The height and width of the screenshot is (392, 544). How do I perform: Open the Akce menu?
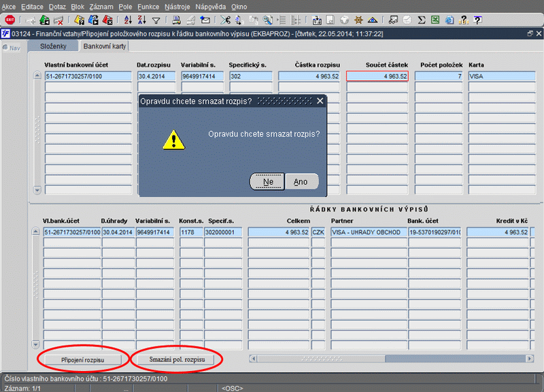coord(9,7)
